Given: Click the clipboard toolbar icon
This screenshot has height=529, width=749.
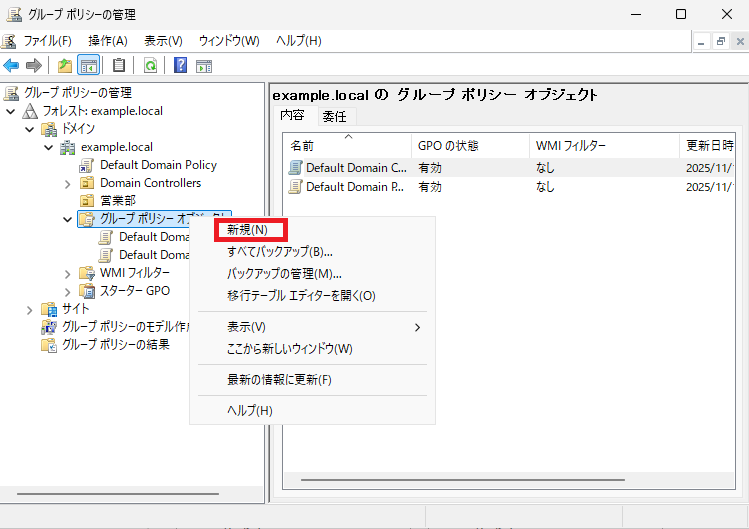Looking at the screenshot, I should point(119,66).
